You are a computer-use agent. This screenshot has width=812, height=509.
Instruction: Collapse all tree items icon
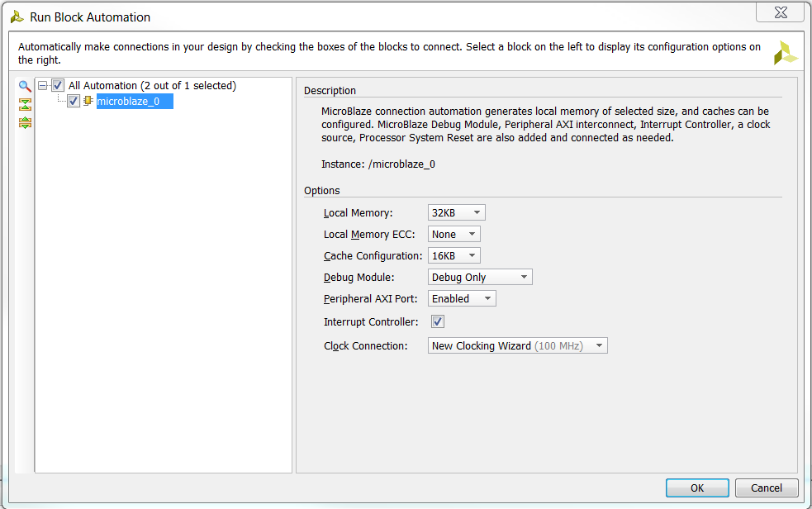(25, 105)
